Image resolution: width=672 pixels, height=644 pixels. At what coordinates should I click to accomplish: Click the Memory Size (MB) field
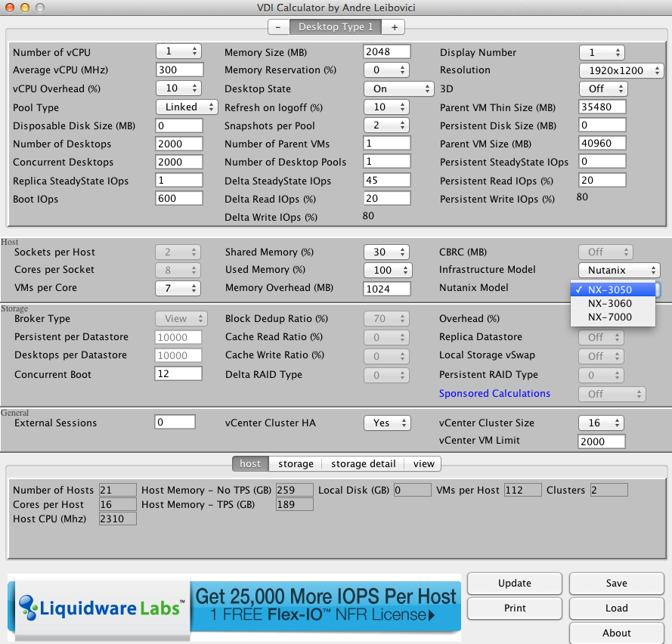click(x=386, y=51)
